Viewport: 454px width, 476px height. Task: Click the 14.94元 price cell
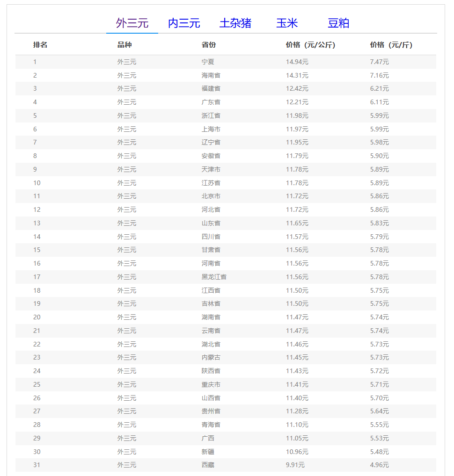click(x=297, y=62)
